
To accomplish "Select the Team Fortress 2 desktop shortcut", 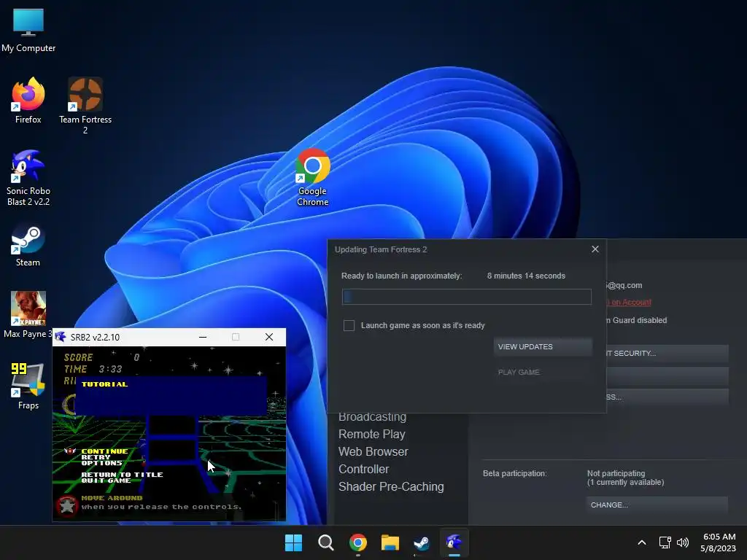I will 85,106.
